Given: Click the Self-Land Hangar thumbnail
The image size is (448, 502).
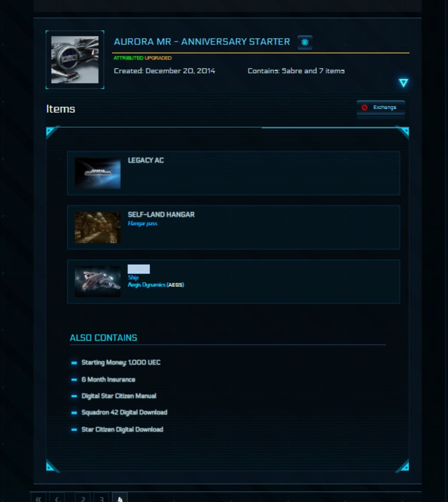Looking at the screenshot, I should pos(97,228).
